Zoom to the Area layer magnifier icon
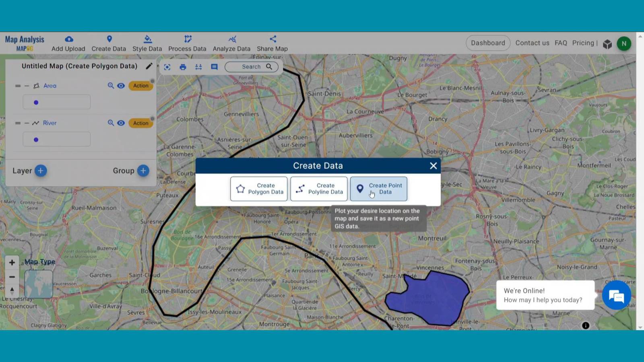Screen dimensions: 644x362 coord(111,86)
